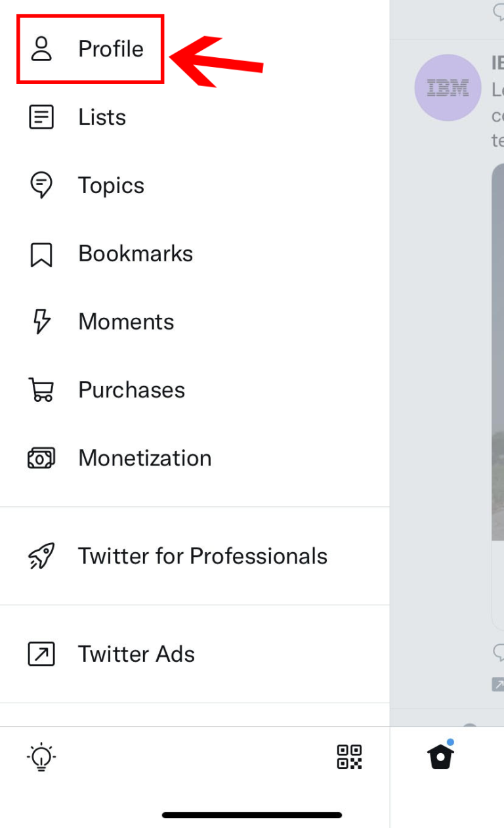This screenshot has height=828, width=504.
Task: Open Lists from the side menu
Action: coord(102,118)
